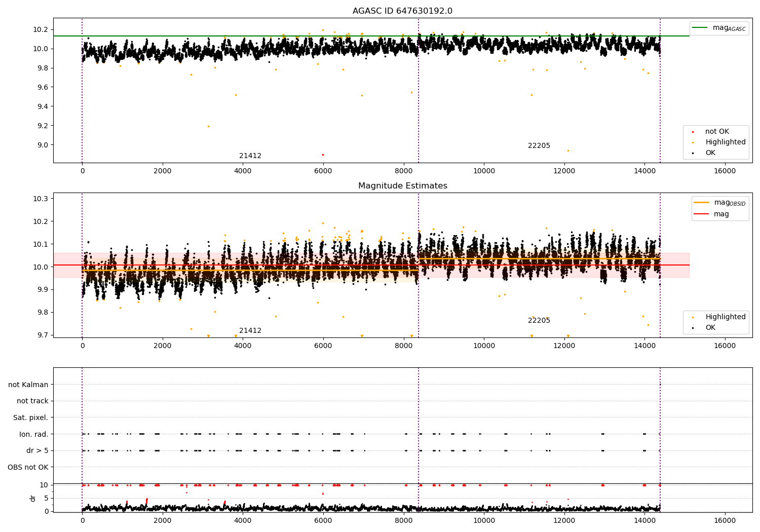Click the 'not Kalman' row label

(x=28, y=385)
